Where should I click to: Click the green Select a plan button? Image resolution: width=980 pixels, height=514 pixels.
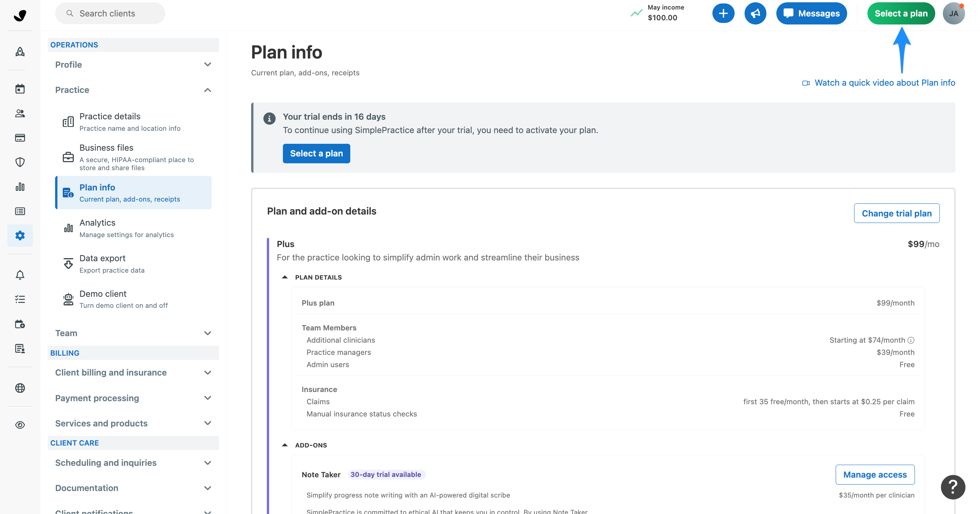pos(901,13)
